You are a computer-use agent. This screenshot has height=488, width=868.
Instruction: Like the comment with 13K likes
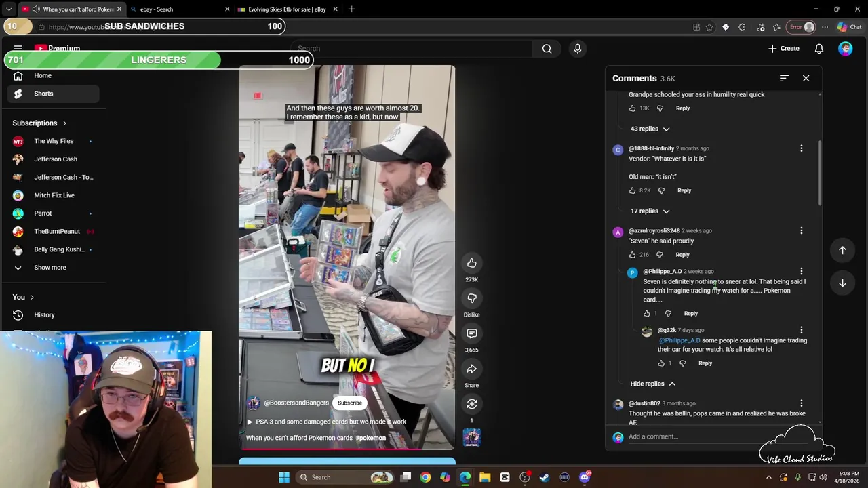pos(632,108)
